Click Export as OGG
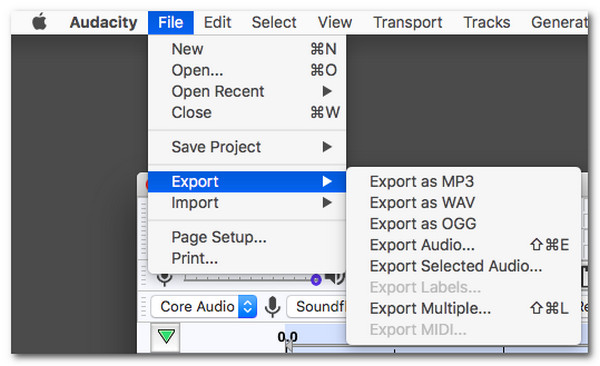Image resolution: width=600 pixels, height=366 pixels. 464,224
